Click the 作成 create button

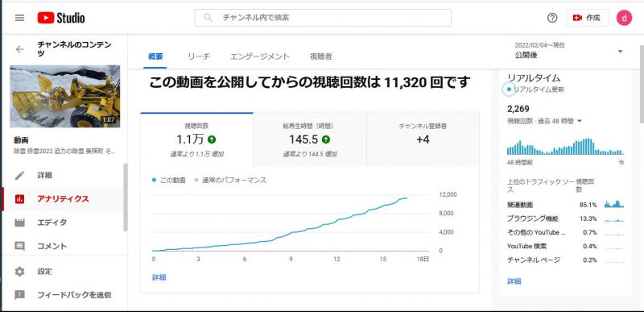click(x=587, y=18)
